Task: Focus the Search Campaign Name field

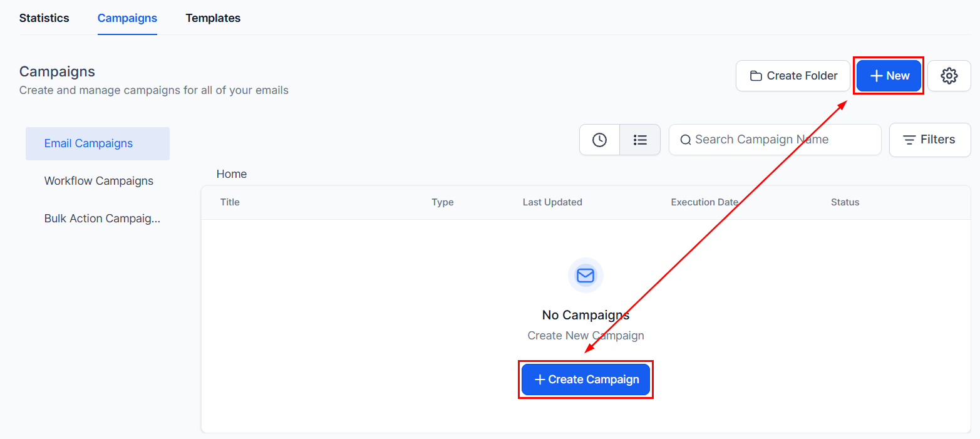Action: [775, 140]
